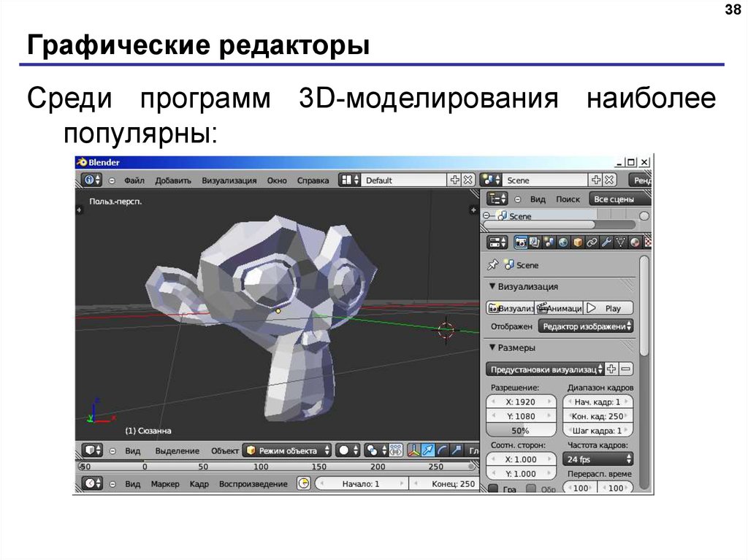This screenshot has width=748, height=560.
Task: Select the Material sphere icon
Action: coord(635,242)
